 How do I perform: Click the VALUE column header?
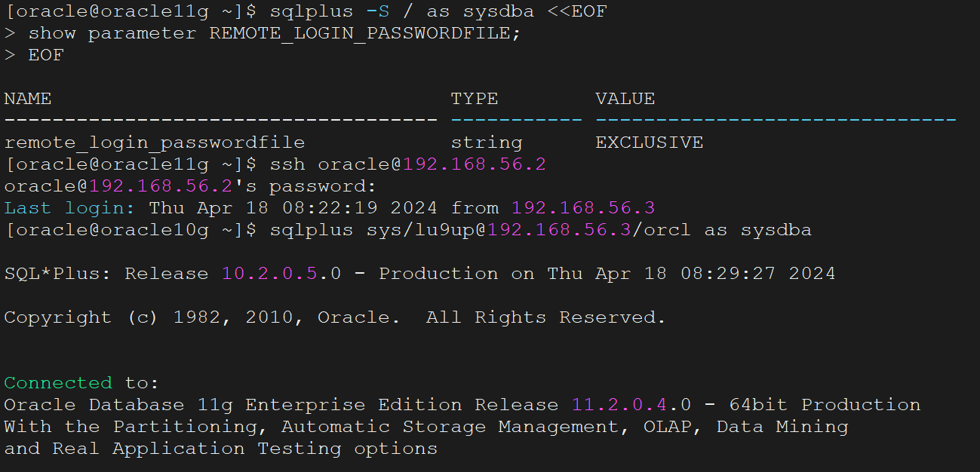[625, 99]
